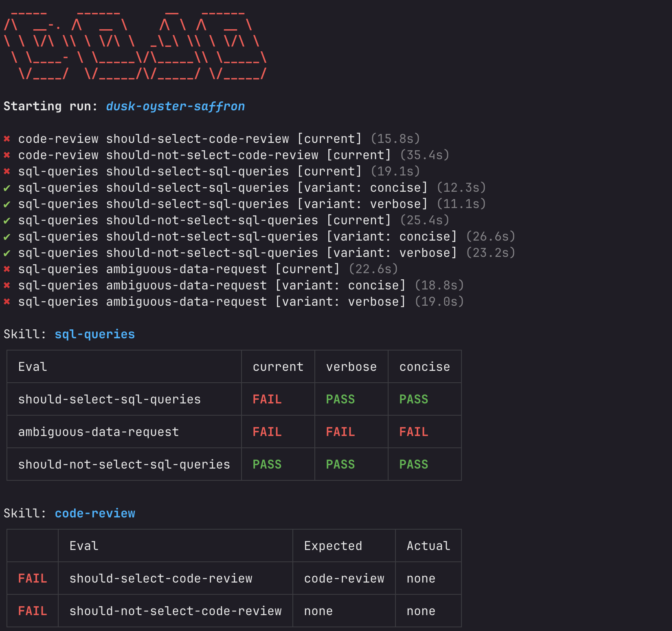Click green check beside should-not-select-sql-queries [current]

(7, 220)
